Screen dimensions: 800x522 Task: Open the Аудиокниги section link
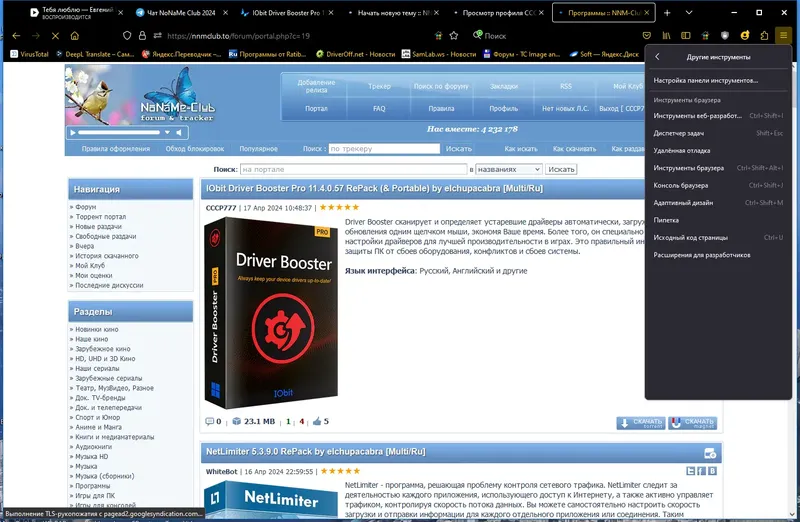pyautogui.click(x=94, y=446)
